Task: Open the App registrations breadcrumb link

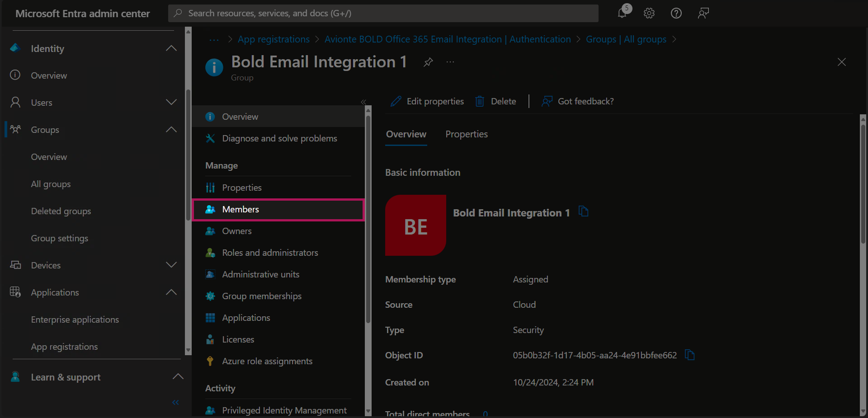Action: pos(274,39)
